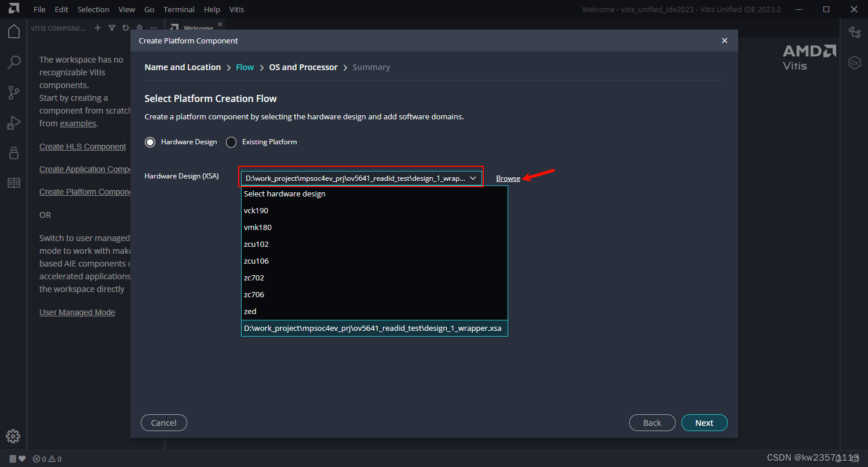Open the User Managed Mode link
Viewport: 868px width, 467px height.
pos(77,312)
